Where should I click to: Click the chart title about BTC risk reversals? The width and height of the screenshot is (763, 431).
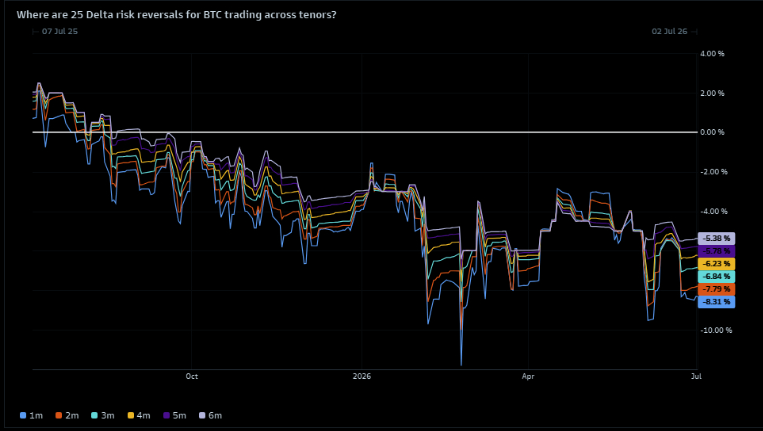(176, 15)
